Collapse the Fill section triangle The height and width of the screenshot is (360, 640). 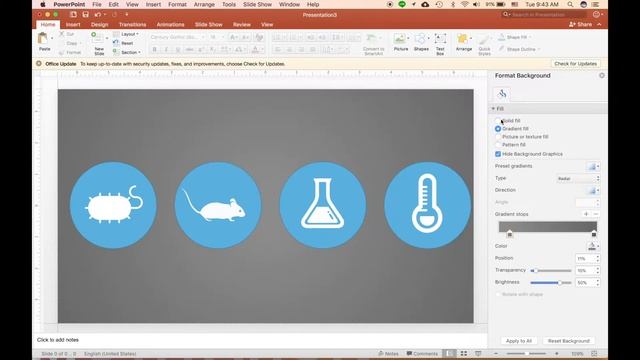[493, 109]
